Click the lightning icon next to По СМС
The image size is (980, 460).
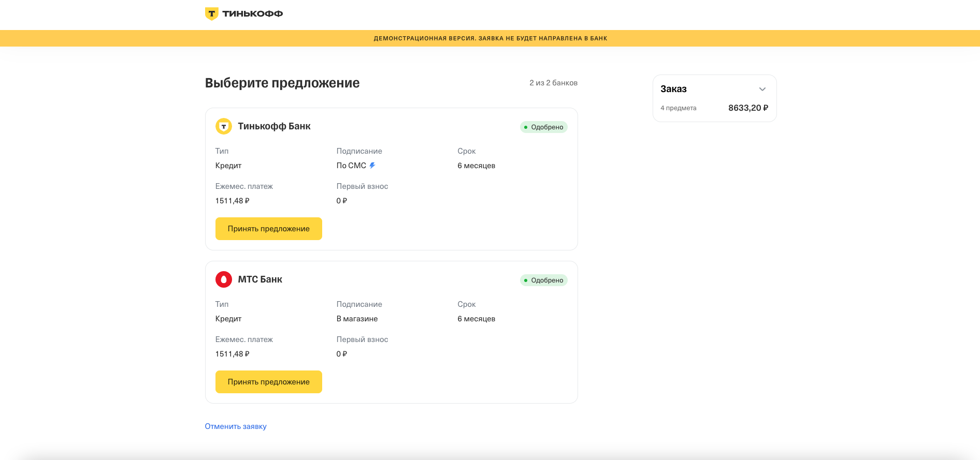372,166
